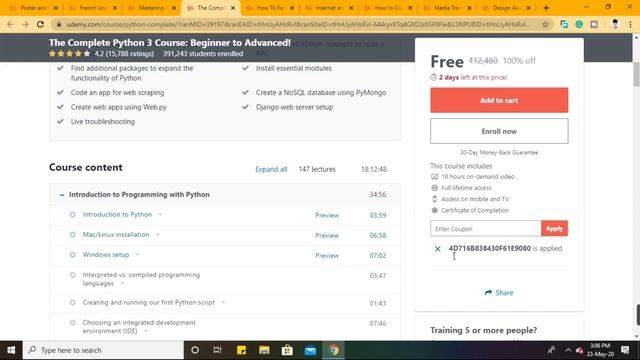Click the page vertical scrollbar thumb
This screenshot has width=640, height=360.
point(636,74)
